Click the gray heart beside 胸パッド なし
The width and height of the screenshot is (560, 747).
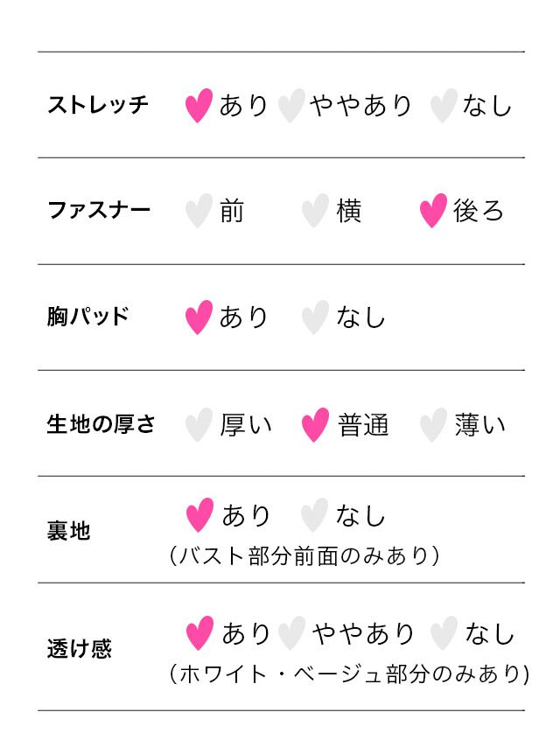click(x=315, y=318)
